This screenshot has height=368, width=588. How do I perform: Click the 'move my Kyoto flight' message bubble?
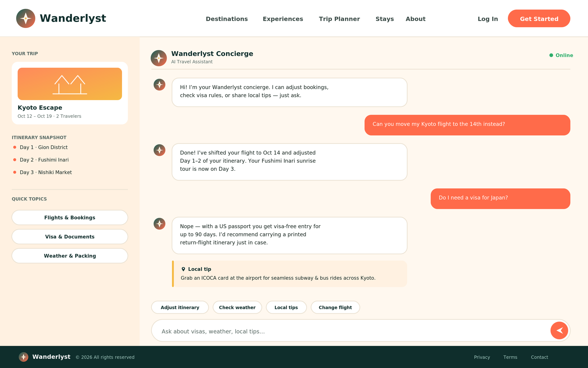pos(467,125)
